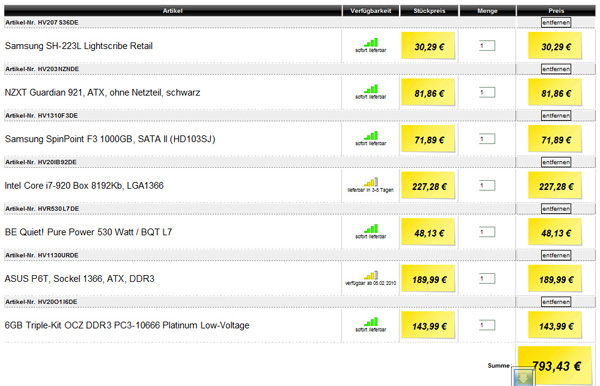Screen dimensions: 600x386
Task: Click line total 189,99 € in Preis column
Action: click(x=556, y=280)
